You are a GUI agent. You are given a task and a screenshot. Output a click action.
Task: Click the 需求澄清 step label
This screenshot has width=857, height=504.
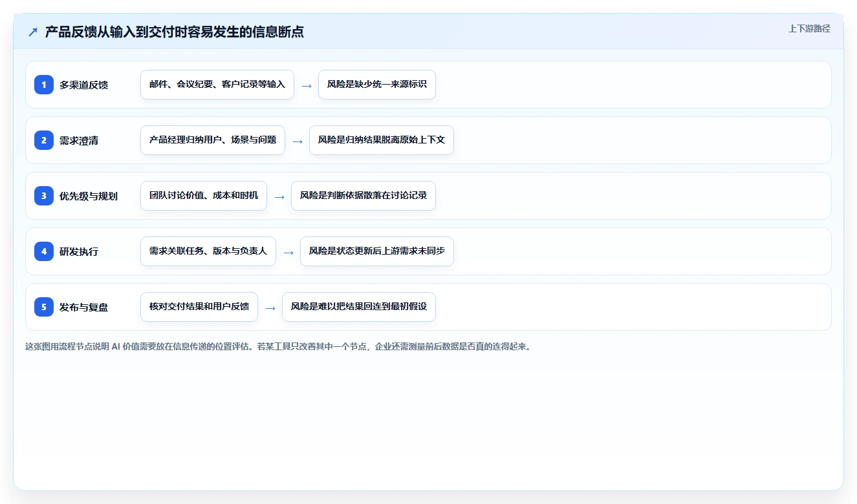[79, 140]
